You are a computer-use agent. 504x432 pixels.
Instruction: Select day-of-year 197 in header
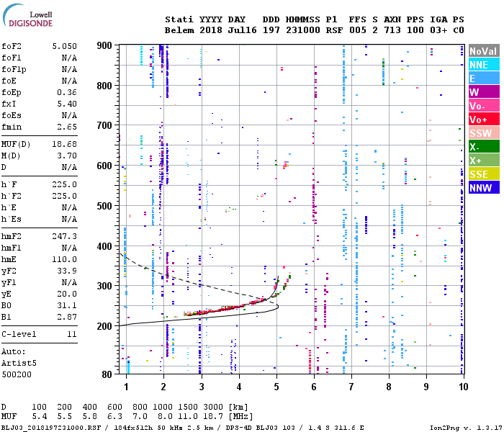(x=271, y=30)
